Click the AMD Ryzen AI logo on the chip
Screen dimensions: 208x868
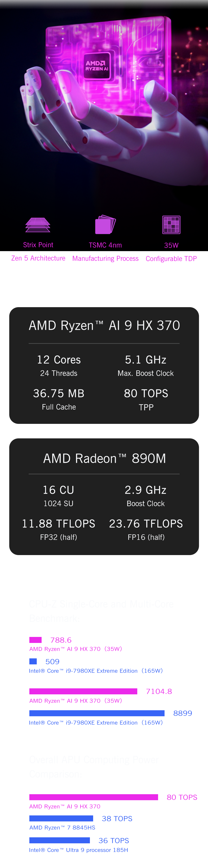pyautogui.click(x=97, y=66)
